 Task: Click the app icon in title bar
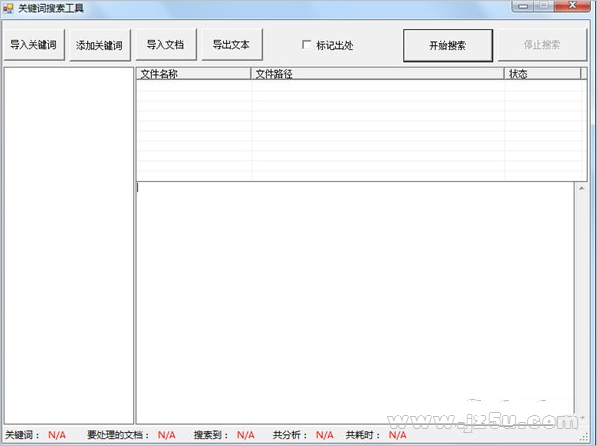tap(8, 8)
